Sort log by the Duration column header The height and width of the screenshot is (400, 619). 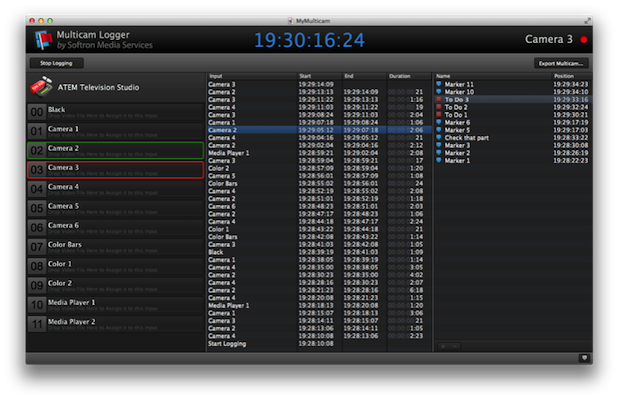pos(409,76)
